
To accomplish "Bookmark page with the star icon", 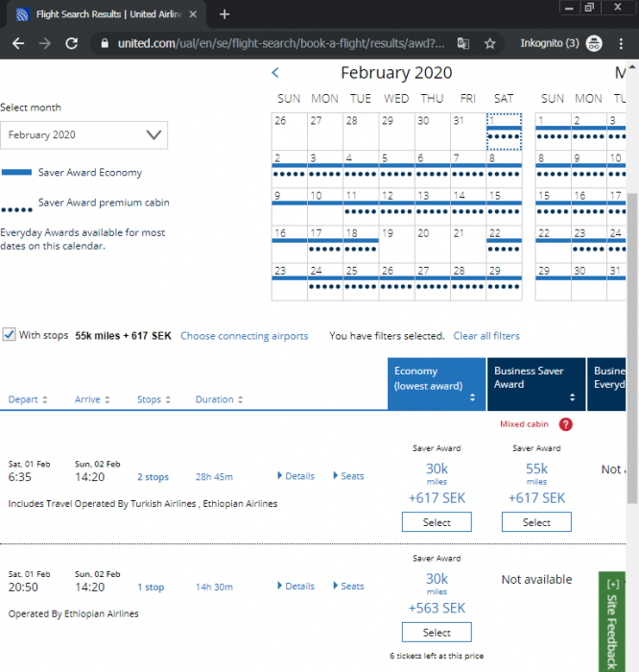I will click(490, 43).
